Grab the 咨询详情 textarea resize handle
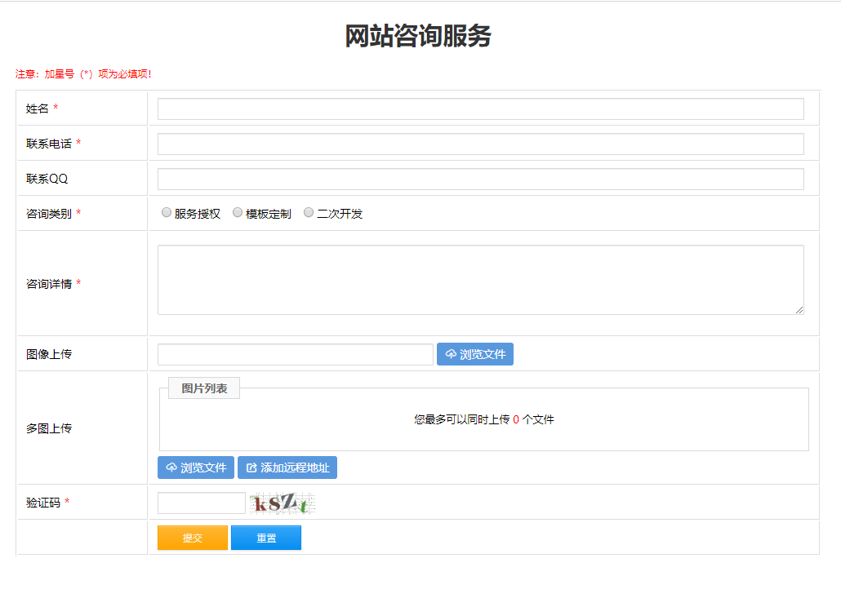841x616 pixels. pos(799,310)
